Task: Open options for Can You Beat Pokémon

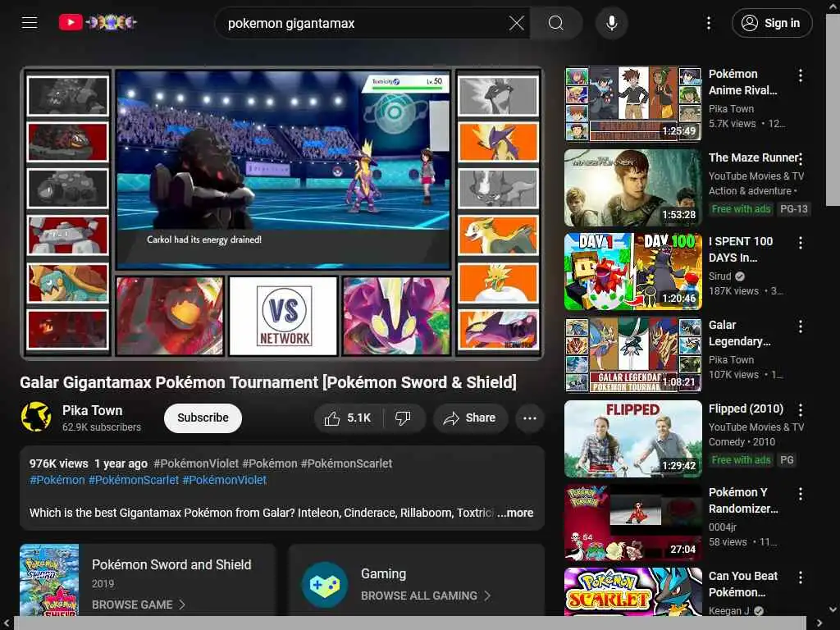Action: tap(800, 577)
